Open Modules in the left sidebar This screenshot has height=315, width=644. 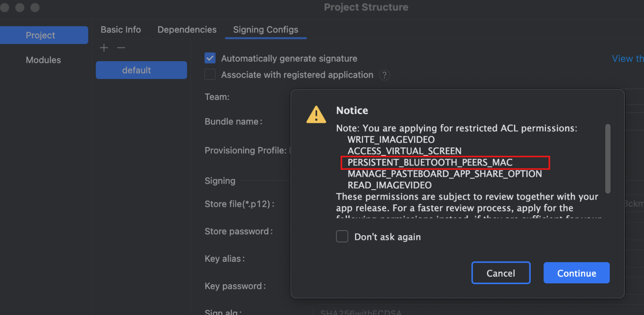[x=44, y=60]
